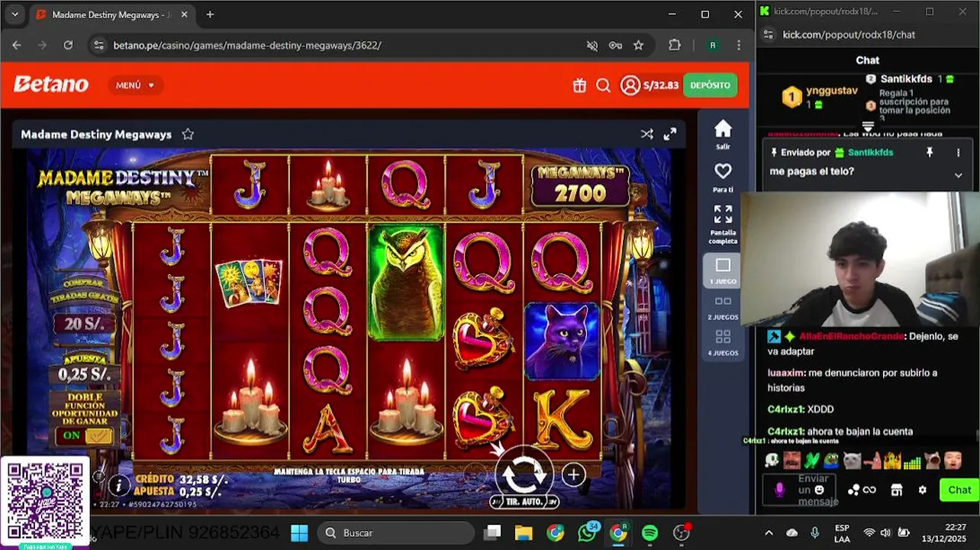Open the Kick popout site info icon
Viewport: 980px width, 550px height.
769,34
